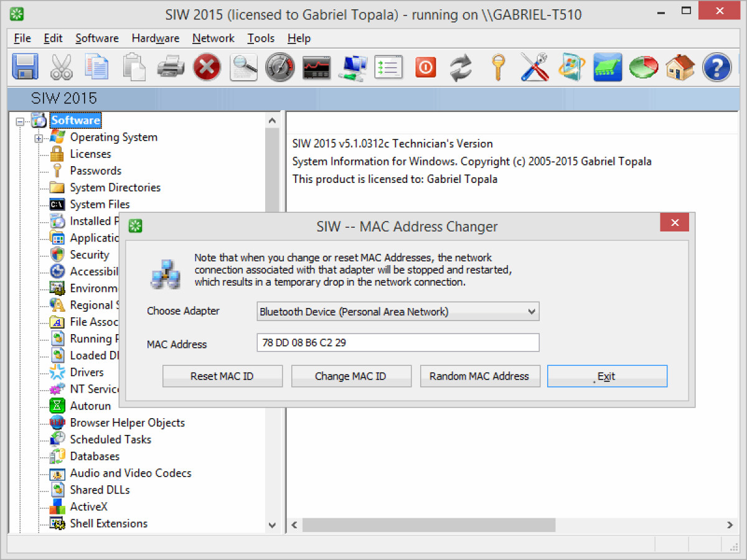Click the Change MAC ID button
The height and width of the screenshot is (560, 747).
[x=351, y=376]
